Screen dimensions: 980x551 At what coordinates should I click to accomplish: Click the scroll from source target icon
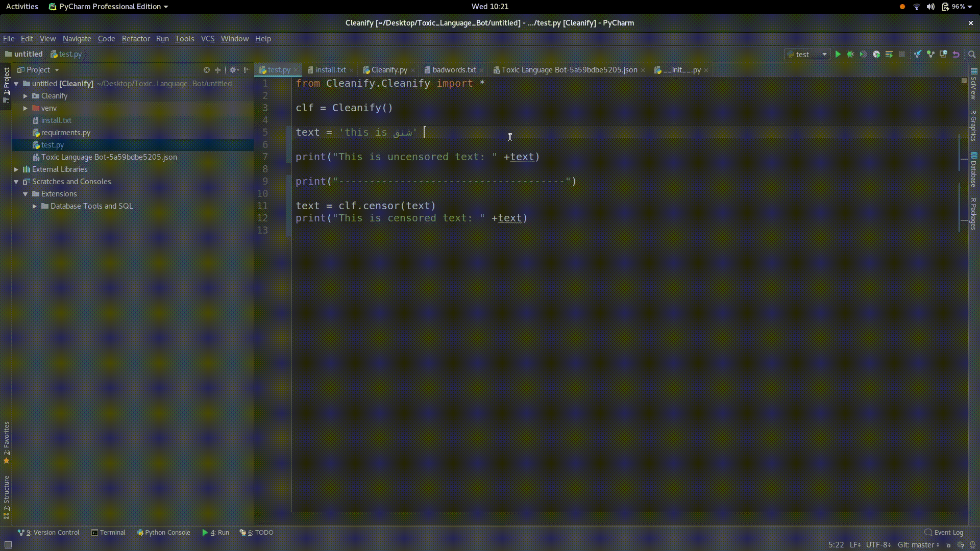(x=207, y=70)
